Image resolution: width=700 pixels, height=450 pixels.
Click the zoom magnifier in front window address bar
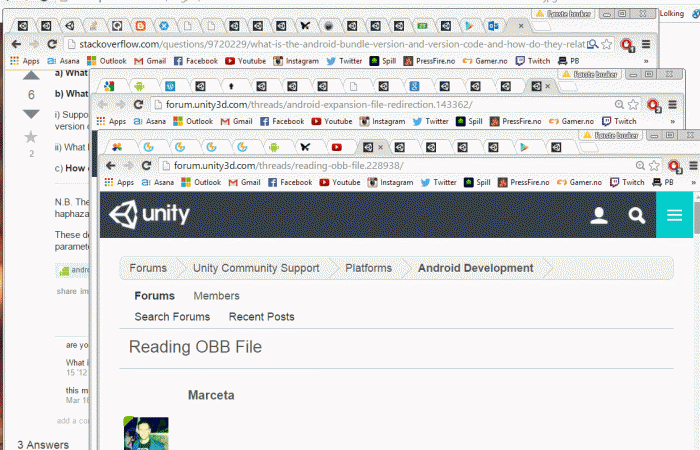tap(640, 166)
